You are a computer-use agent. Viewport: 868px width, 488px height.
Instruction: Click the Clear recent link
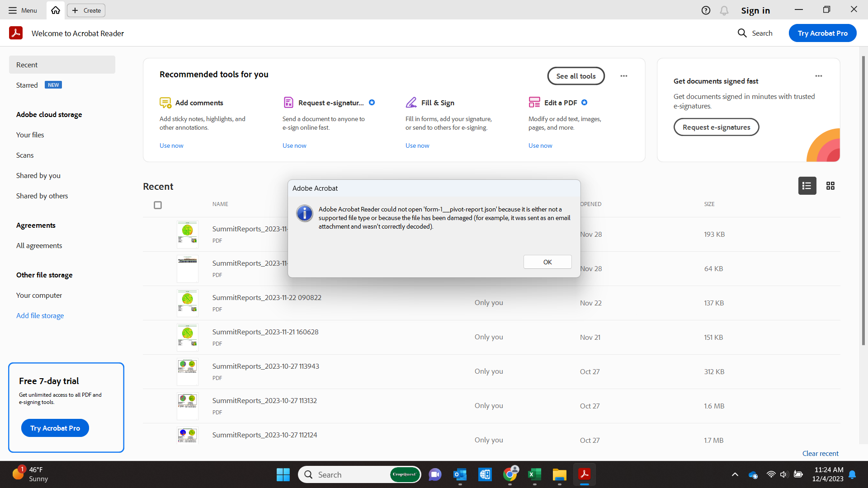click(820, 453)
